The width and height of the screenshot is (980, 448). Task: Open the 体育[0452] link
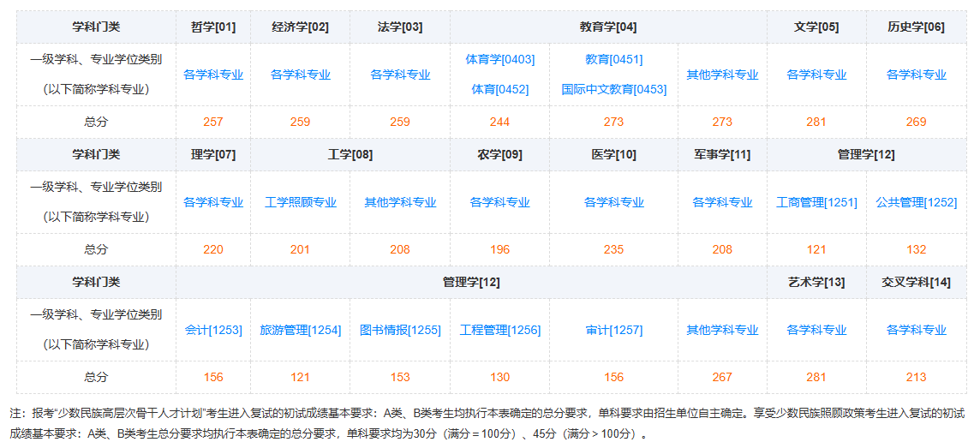pos(500,89)
